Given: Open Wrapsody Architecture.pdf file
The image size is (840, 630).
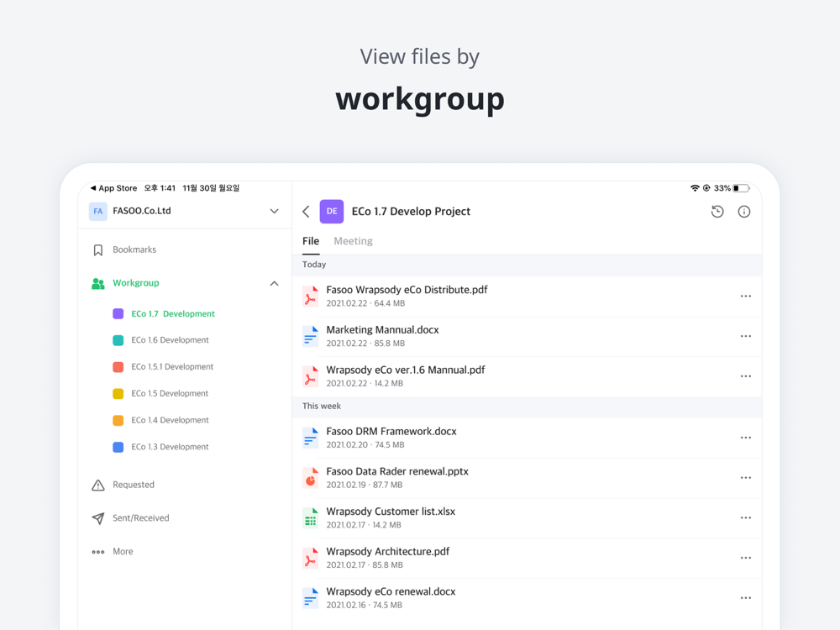Looking at the screenshot, I should 527,559.
